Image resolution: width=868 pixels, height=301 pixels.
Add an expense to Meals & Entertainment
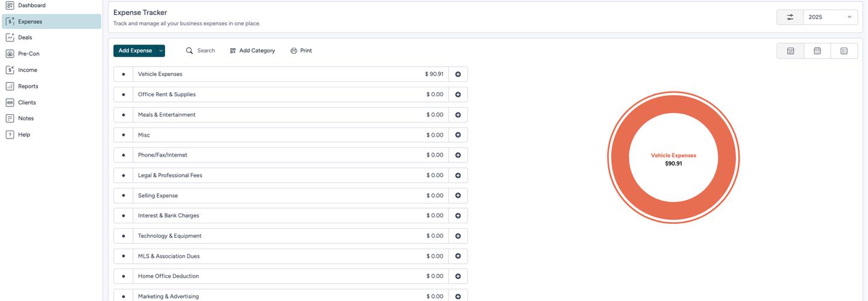458,114
